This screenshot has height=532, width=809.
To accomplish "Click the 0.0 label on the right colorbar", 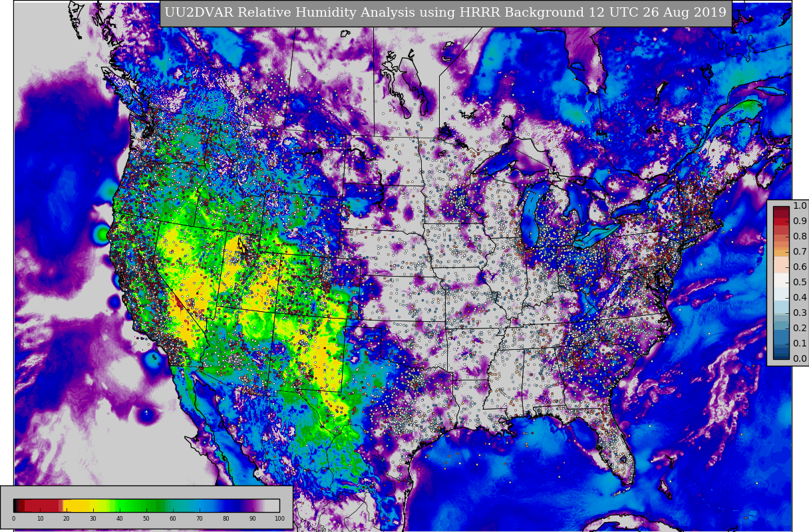I will pos(800,359).
